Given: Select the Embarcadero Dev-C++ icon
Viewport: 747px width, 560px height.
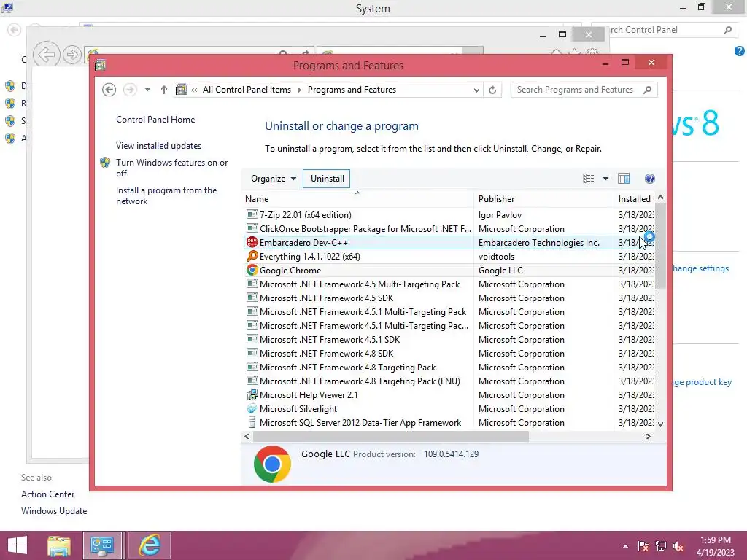Looking at the screenshot, I should [x=252, y=242].
